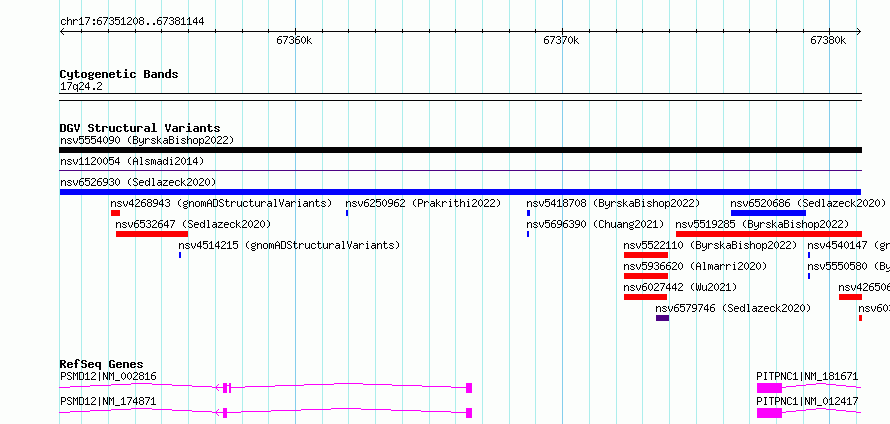This screenshot has width=890, height=424.
Task: Open the nsv6579746 (Sedlazeck2020) label
Action: pos(733,308)
